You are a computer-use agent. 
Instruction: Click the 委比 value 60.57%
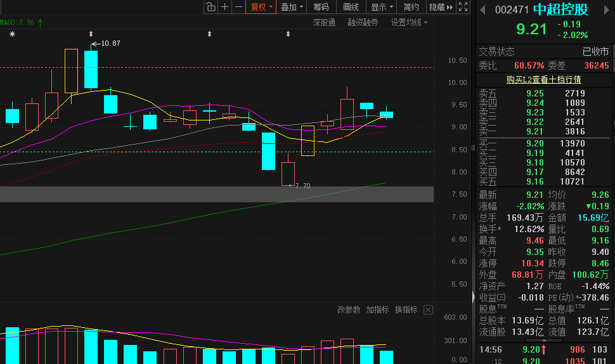pos(529,65)
